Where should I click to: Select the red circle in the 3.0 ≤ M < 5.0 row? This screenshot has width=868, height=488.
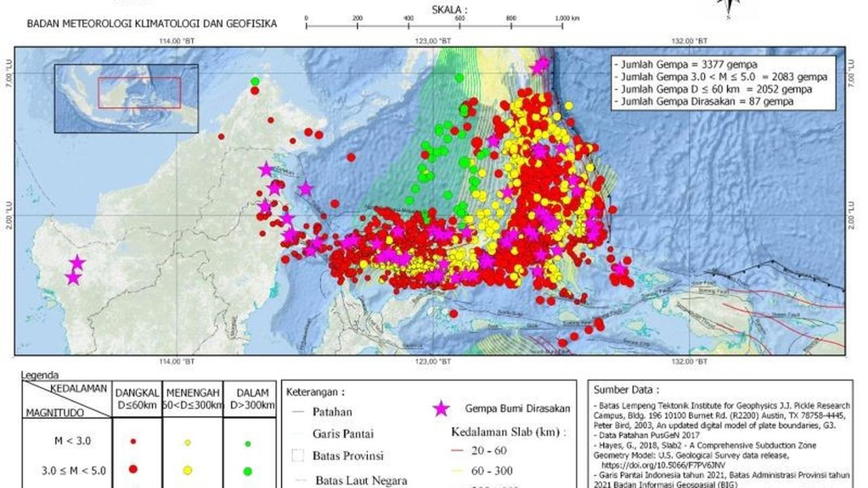pyautogui.click(x=133, y=468)
